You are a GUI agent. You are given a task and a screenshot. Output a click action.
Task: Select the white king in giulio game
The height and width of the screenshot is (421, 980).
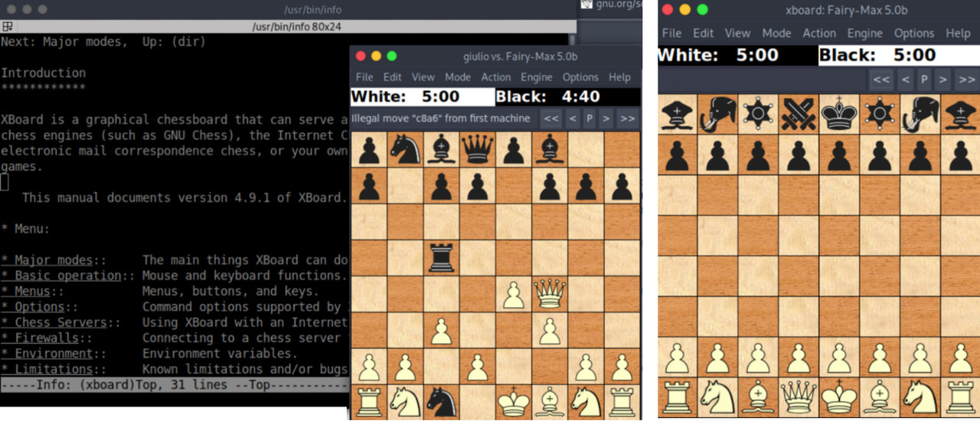[x=513, y=402]
